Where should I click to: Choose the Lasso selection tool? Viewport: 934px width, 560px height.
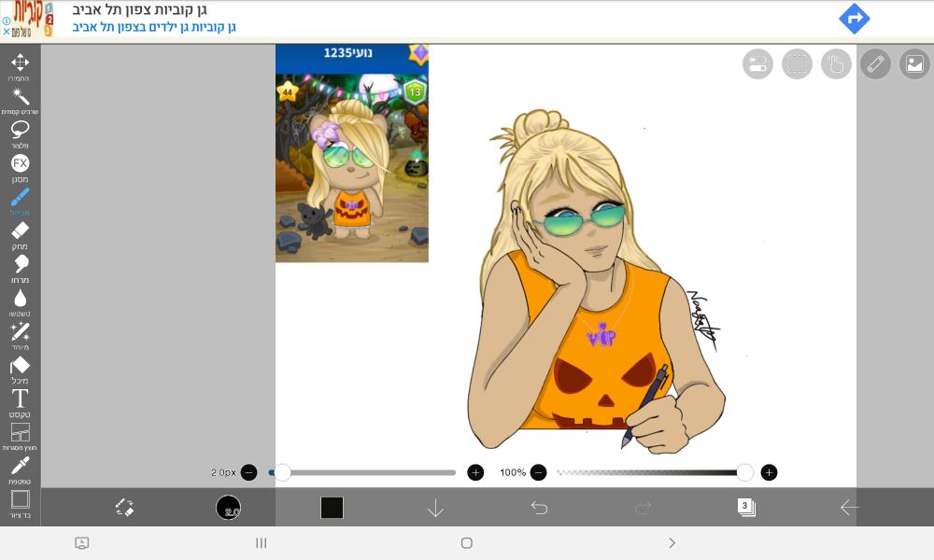coord(20,131)
